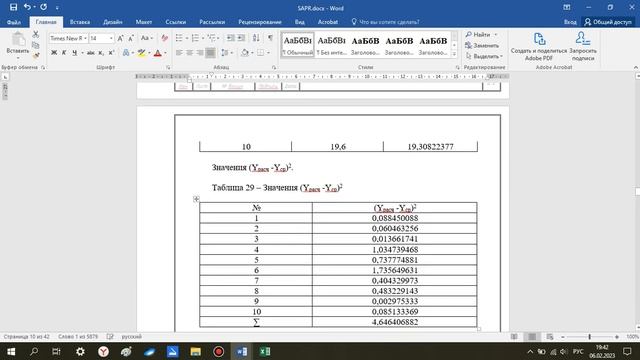Screen dimensions: 640x360
Task: Switch to the Вставка tab
Action: pyautogui.click(x=80, y=22)
